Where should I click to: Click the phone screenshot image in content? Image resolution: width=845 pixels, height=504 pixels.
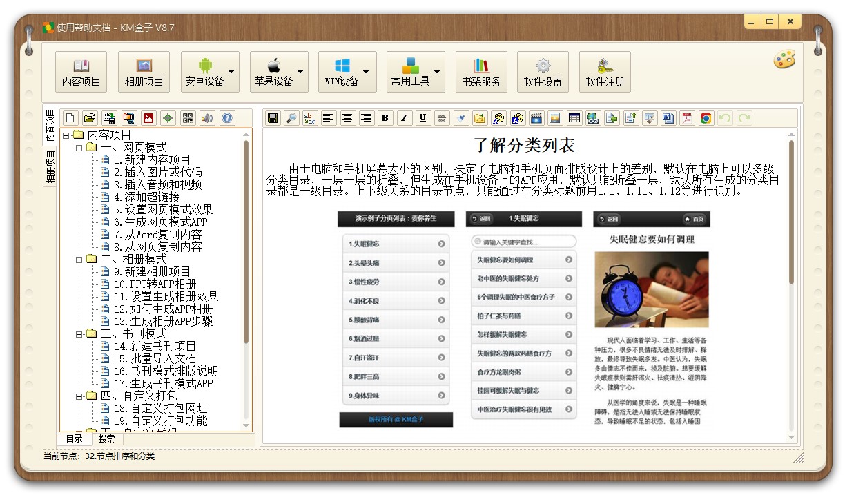pos(524,320)
